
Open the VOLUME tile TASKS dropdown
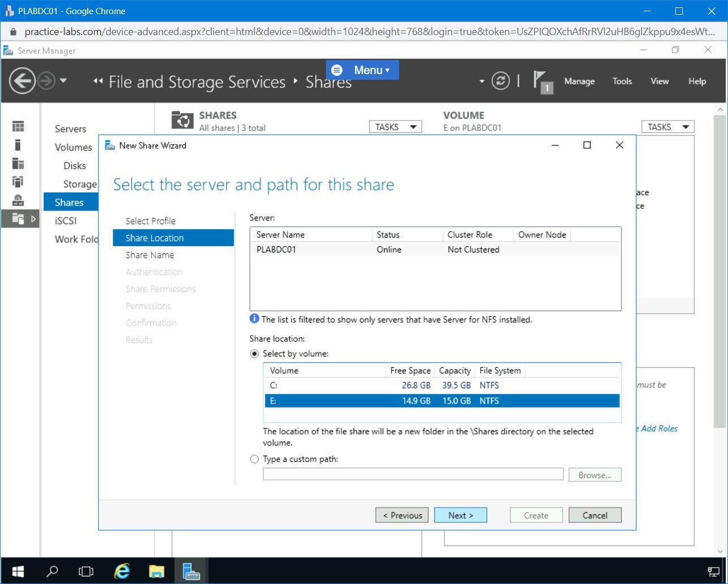[668, 127]
